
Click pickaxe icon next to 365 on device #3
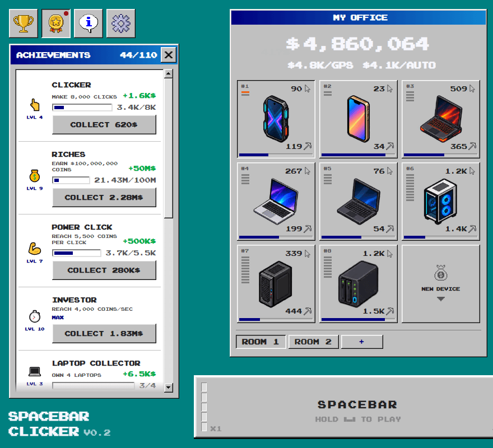[x=472, y=146]
